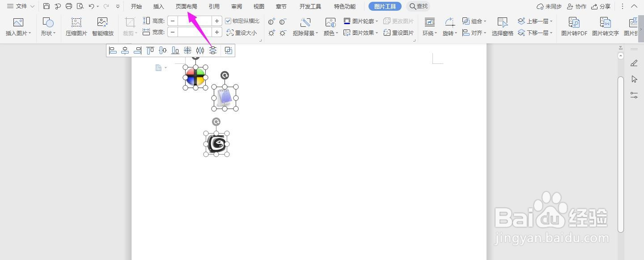The image size is (644, 260).
Task: Click the decrease brightness icon
Action: coord(283,33)
